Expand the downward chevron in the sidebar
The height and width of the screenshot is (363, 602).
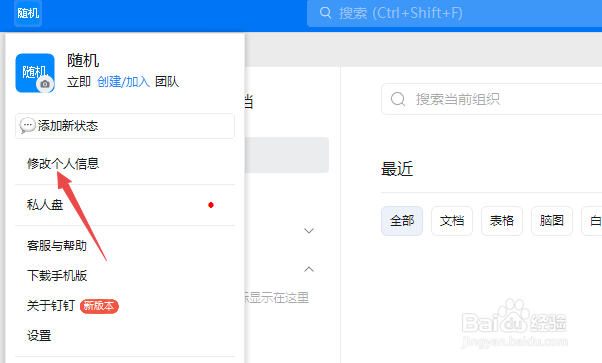[309, 230]
